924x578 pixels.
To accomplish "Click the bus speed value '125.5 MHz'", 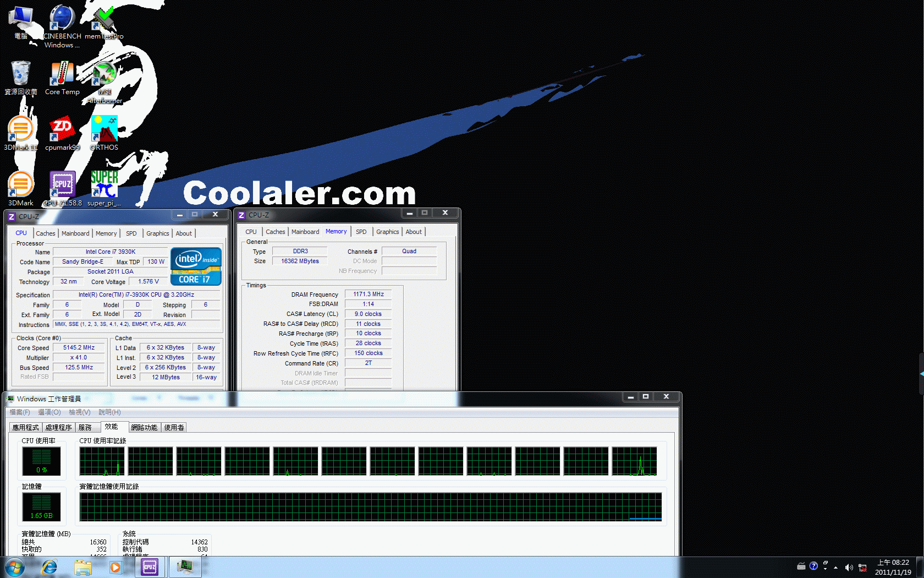I will [79, 367].
